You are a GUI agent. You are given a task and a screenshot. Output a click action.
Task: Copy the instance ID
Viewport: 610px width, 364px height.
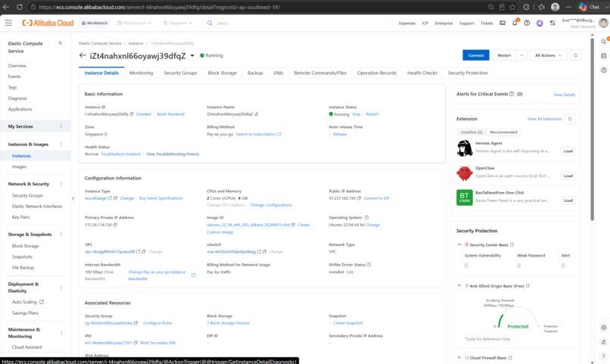[x=132, y=114]
